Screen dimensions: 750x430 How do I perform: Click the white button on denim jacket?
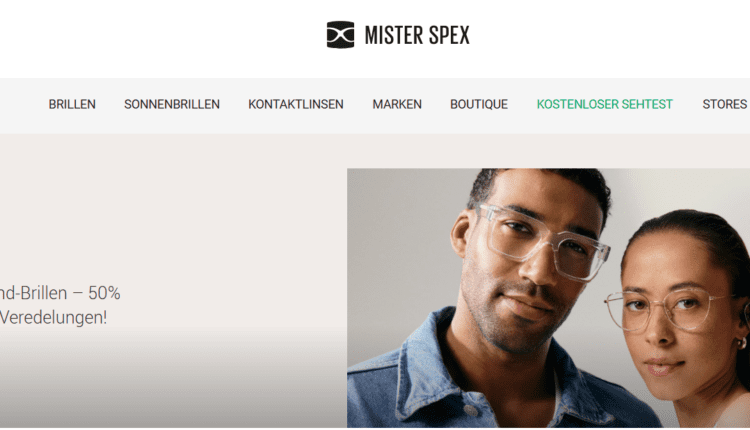pyautogui.click(x=471, y=410)
